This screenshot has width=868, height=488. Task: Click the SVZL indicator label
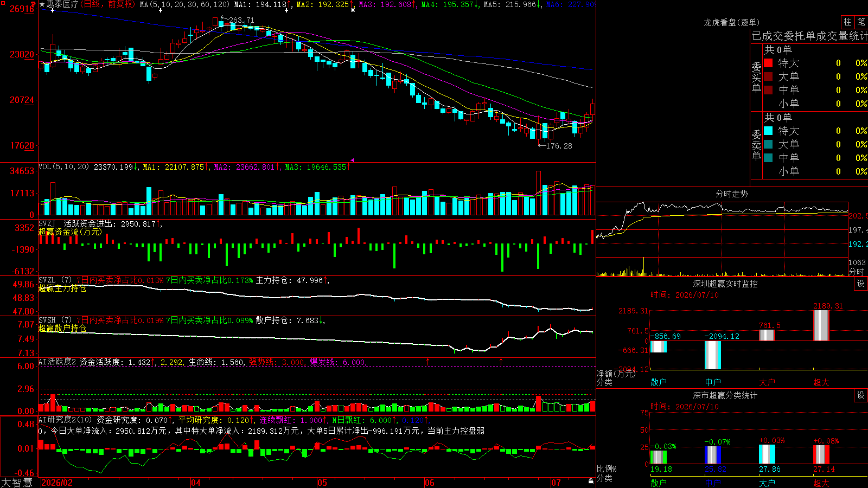coord(47,280)
